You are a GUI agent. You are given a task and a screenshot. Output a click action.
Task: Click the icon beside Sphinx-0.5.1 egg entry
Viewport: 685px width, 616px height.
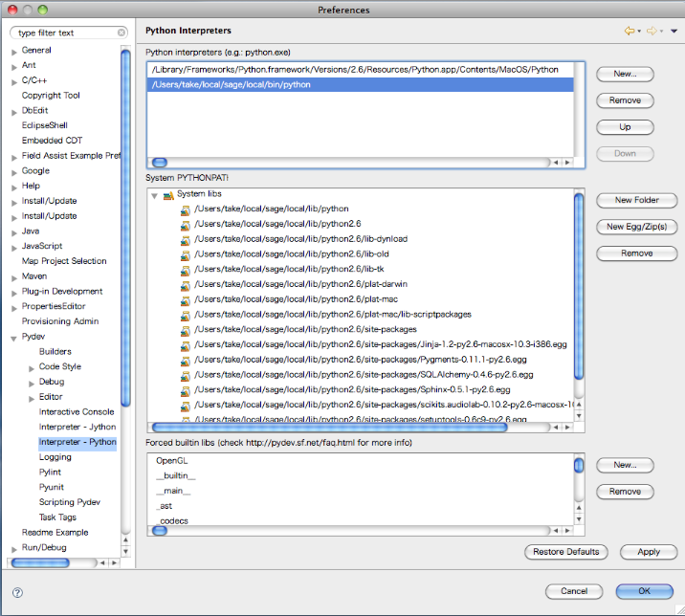click(186, 390)
